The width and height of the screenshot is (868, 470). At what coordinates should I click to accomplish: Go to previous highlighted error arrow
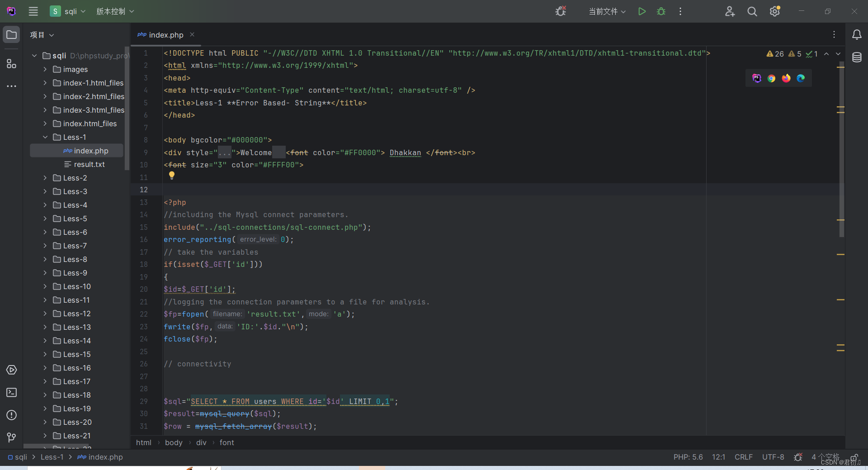coord(826,54)
